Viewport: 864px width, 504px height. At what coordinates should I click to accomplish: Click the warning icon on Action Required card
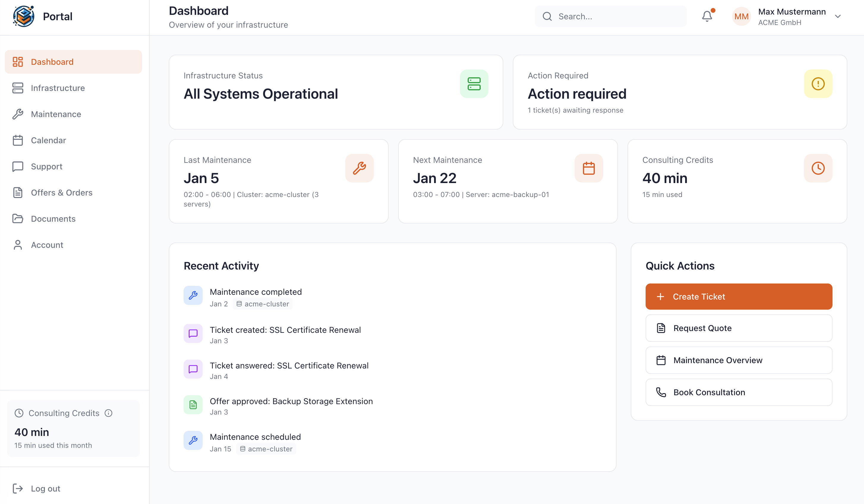(x=818, y=84)
